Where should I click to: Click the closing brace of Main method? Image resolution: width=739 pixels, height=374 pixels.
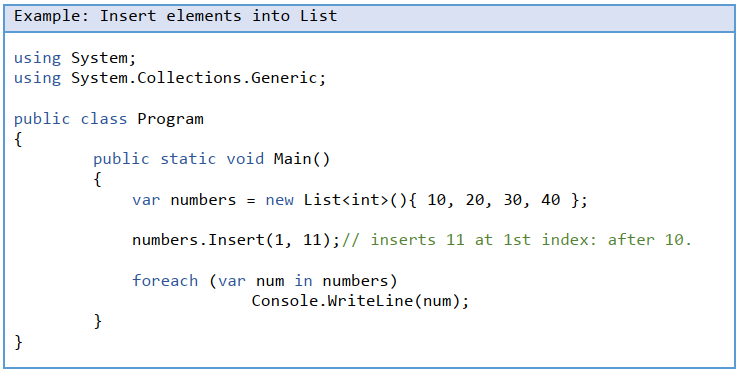(98, 321)
